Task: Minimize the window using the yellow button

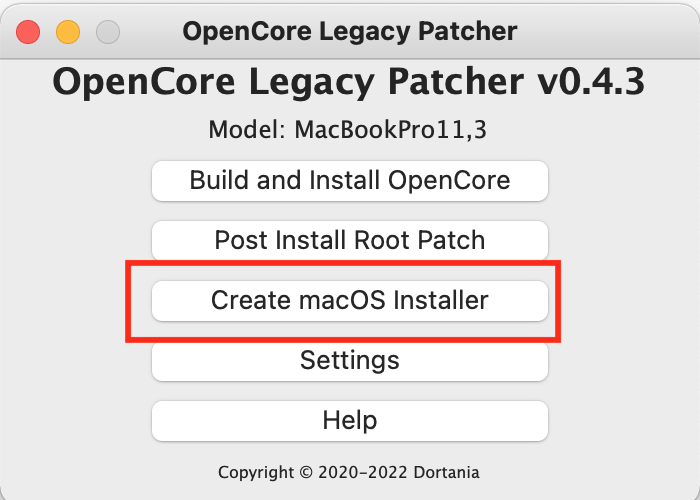Action: click(x=68, y=32)
